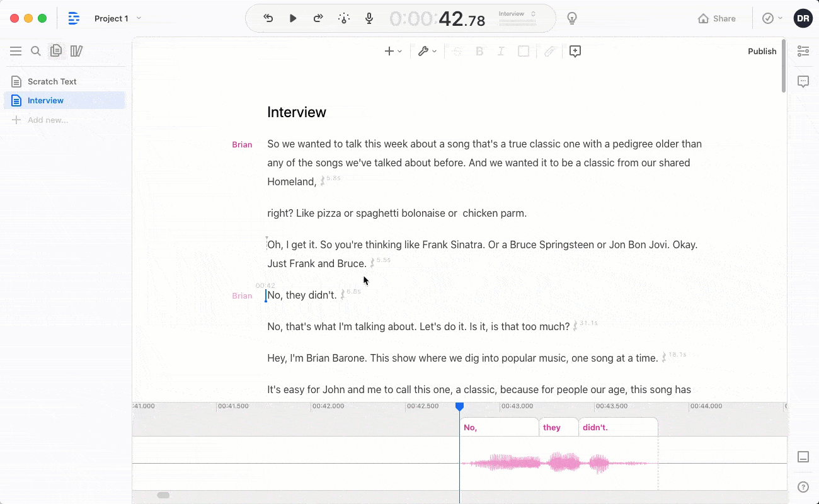
Task: Click the gap marker labeled 18.1s
Action: [x=673, y=357]
